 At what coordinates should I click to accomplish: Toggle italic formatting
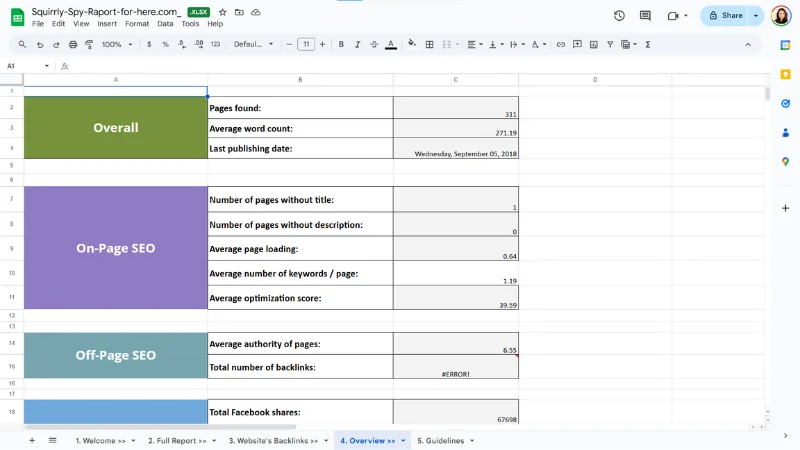click(357, 45)
